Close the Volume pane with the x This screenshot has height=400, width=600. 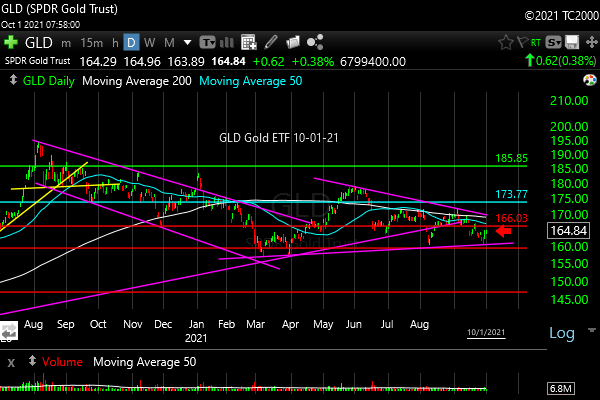tap(11, 362)
